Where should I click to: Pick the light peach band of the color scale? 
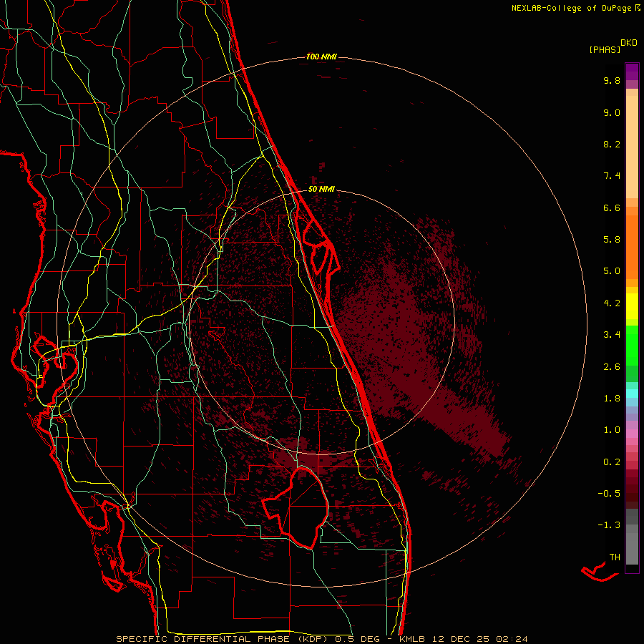pos(632,147)
